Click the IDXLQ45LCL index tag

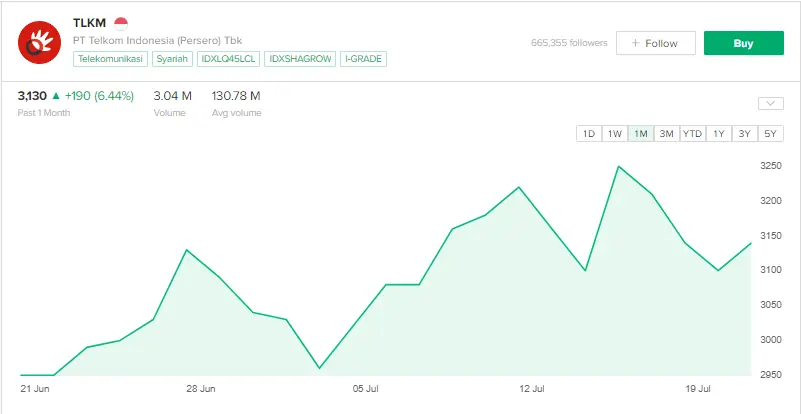[229, 59]
